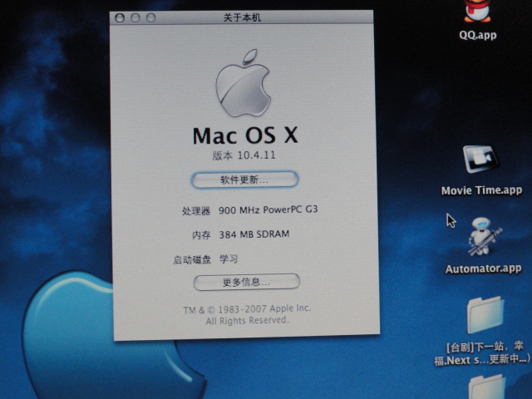This screenshot has height=399, width=532.
Task: Minimize the 关于本机 window
Action: coord(135,17)
